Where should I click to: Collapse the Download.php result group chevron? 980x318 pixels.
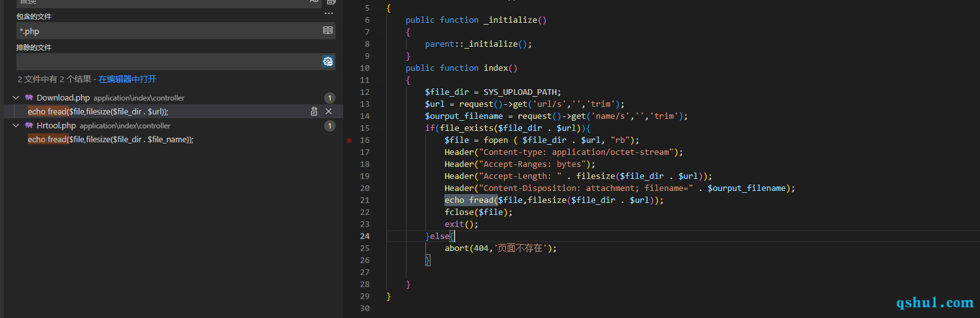pyautogui.click(x=16, y=98)
